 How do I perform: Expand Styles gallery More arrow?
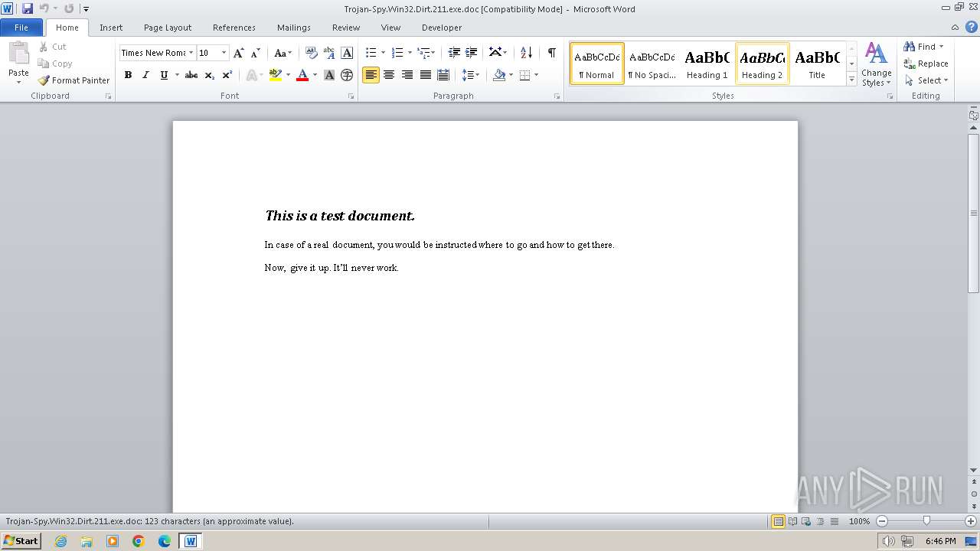[x=851, y=79]
